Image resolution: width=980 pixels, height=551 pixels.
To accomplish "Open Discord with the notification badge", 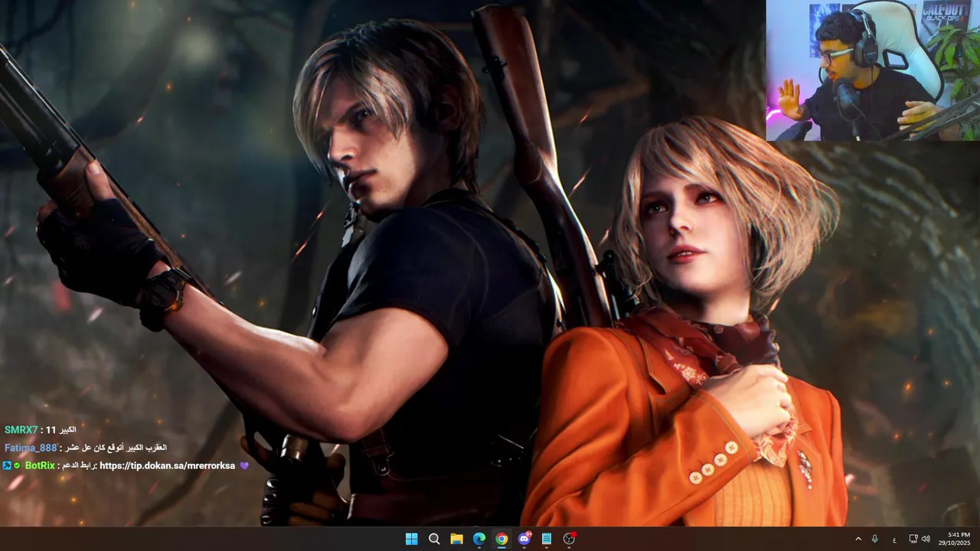I will coord(524,539).
